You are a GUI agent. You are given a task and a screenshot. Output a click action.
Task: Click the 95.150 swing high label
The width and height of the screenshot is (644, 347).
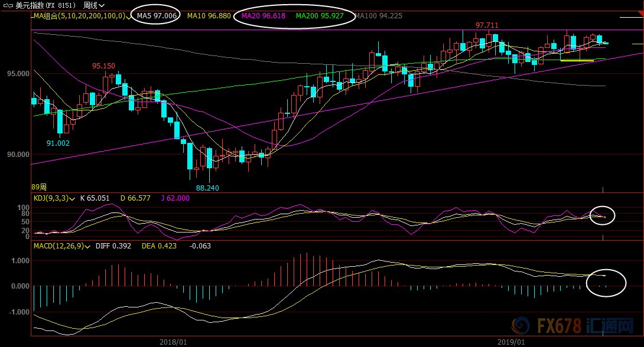103,66
